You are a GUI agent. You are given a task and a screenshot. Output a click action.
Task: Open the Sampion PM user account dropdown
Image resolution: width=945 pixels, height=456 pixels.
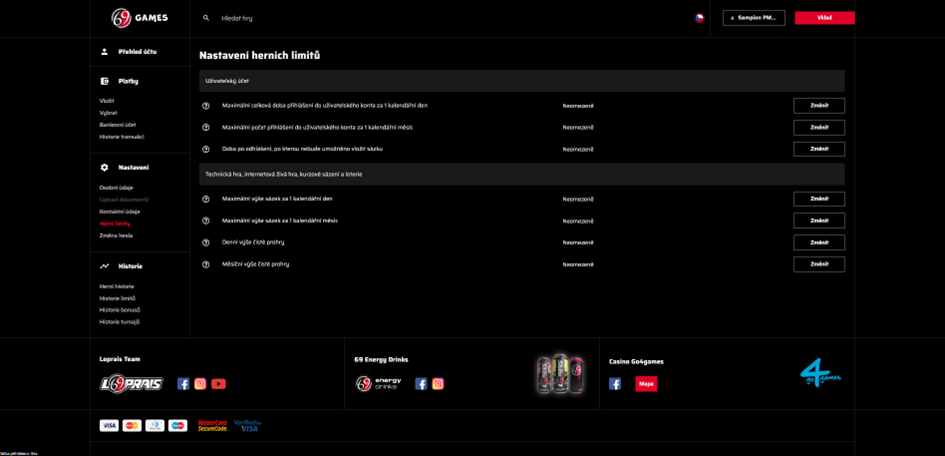754,18
